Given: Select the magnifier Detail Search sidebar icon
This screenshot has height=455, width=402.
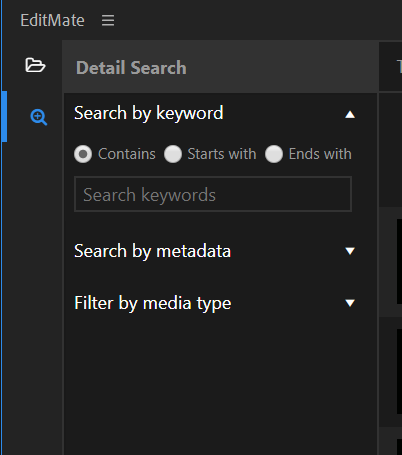Looking at the screenshot, I should (x=39, y=117).
